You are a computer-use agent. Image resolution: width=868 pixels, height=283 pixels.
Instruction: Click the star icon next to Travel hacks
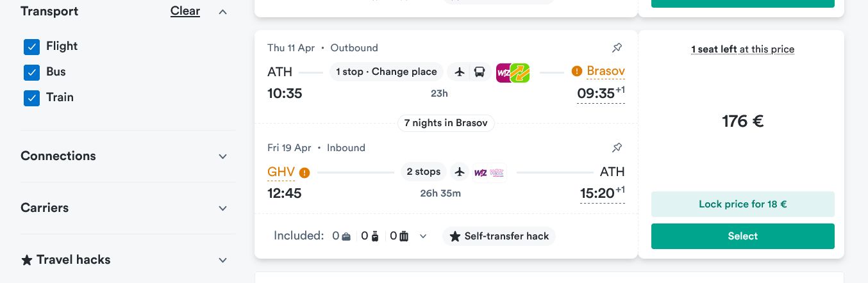(x=27, y=260)
